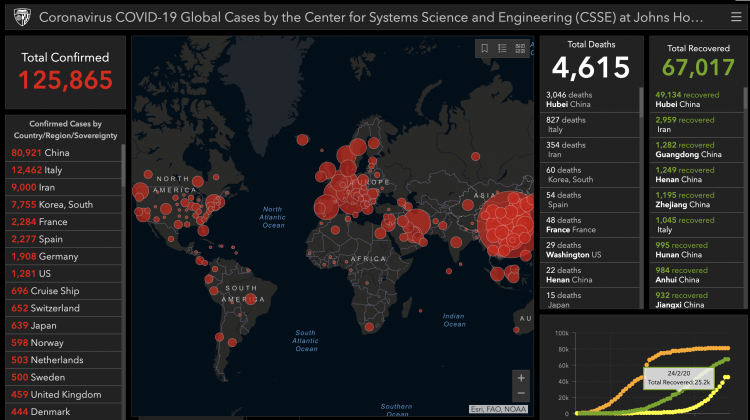Click the Johns Hopkins shield logo
The image size is (750, 420).
[x=17, y=18]
